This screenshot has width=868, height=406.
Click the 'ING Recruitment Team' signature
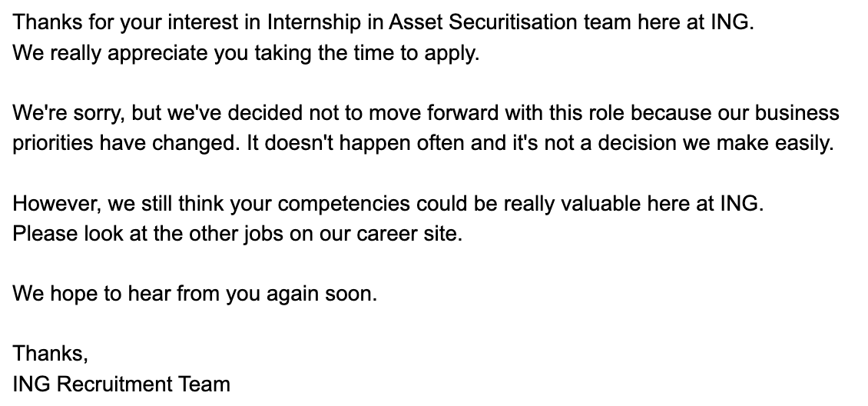(121, 384)
